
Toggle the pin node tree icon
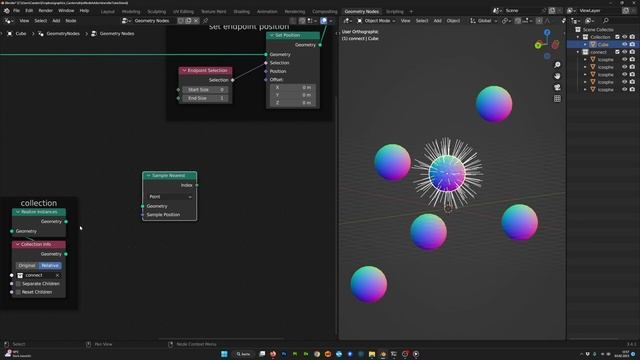(x=205, y=21)
